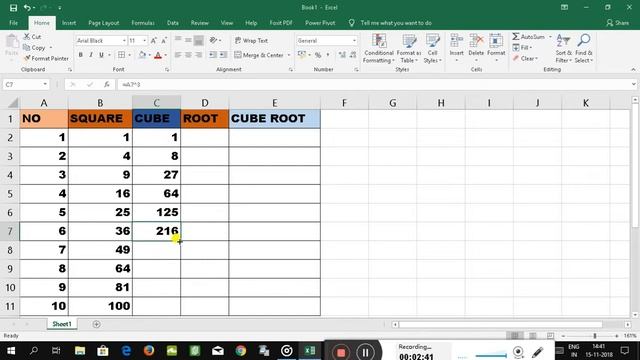640x360 pixels.
Task: Click the Insert Function fx icon
Action: [107, 84]
